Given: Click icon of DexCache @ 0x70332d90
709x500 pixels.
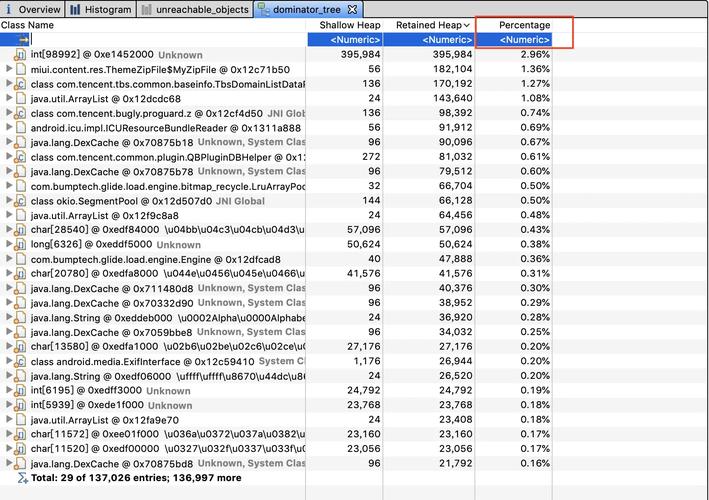Looking at the screenshot, I should (20, 303).
